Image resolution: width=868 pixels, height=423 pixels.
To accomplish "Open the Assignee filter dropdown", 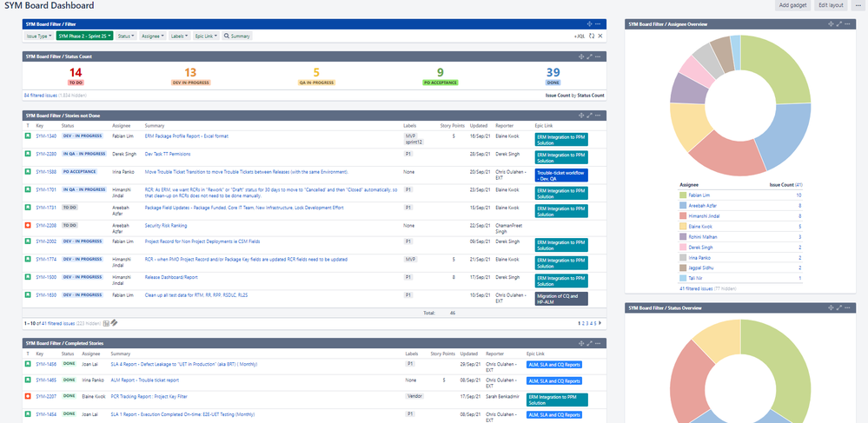I will click(153, 36).
